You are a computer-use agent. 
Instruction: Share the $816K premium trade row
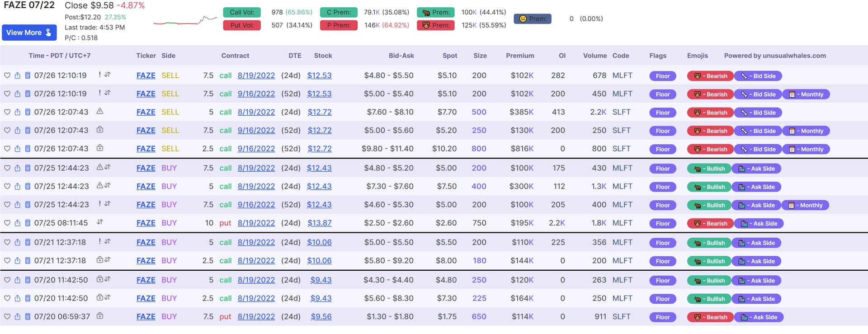click(18, 149)
